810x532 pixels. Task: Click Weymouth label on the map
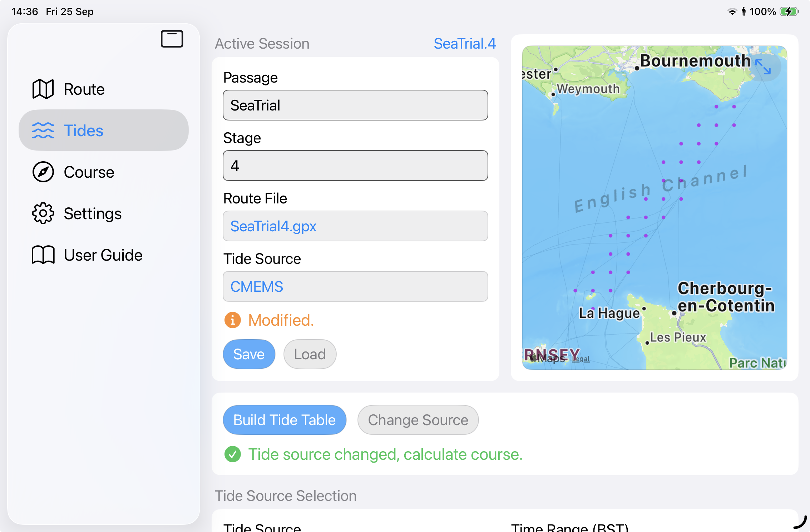click(588, 88)
